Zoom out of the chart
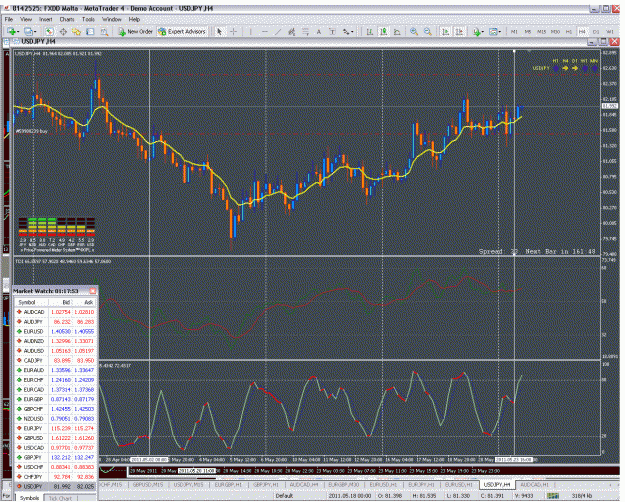Viewport: 625px width, 502px height. click(x=428, y=31)
